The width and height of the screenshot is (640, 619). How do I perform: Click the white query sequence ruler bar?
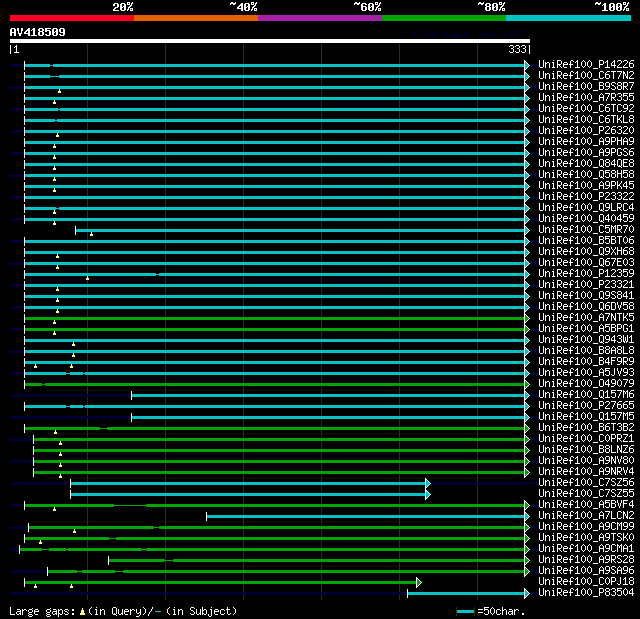coord(270,41)
